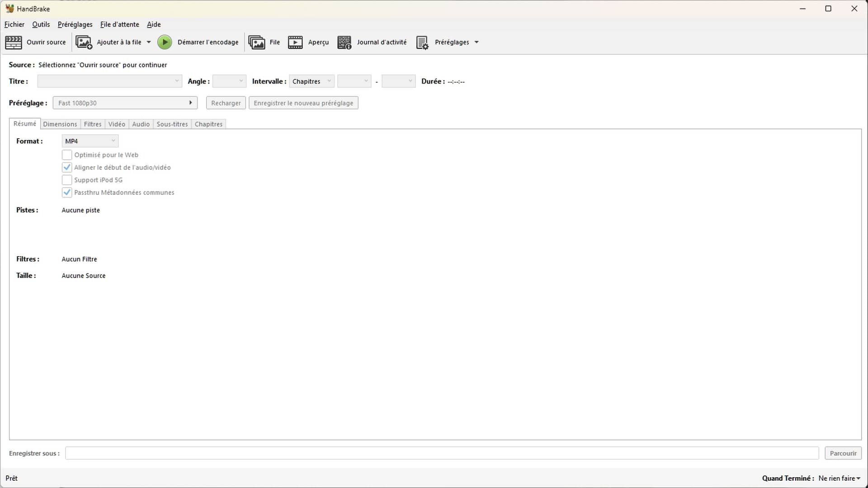Click the Ouvrir source film-strip icon

coord(14,42)
